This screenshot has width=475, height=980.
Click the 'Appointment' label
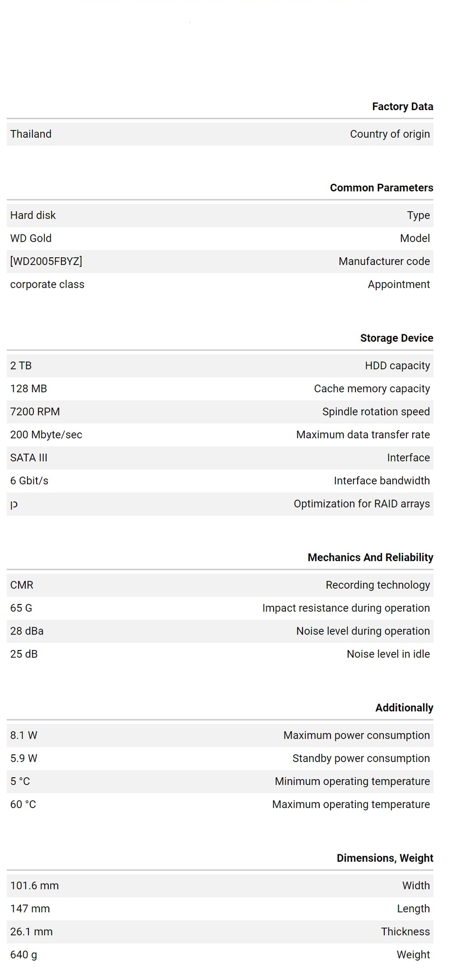point(399,284)
